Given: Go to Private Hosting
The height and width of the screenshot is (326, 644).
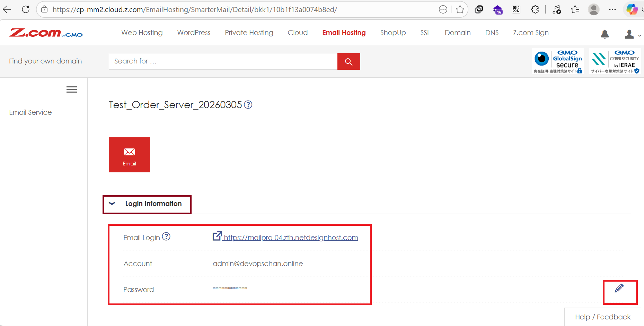Looking at the screenshot, I should (x=249, y=33).
